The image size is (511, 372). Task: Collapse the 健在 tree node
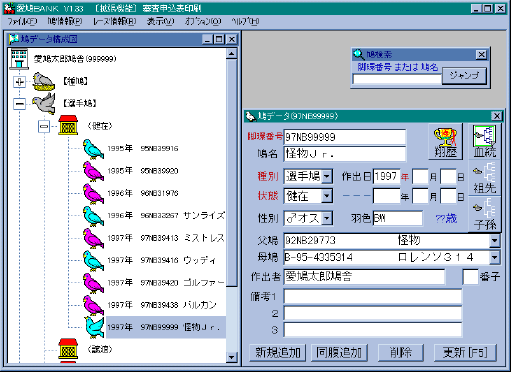(44, 126)
